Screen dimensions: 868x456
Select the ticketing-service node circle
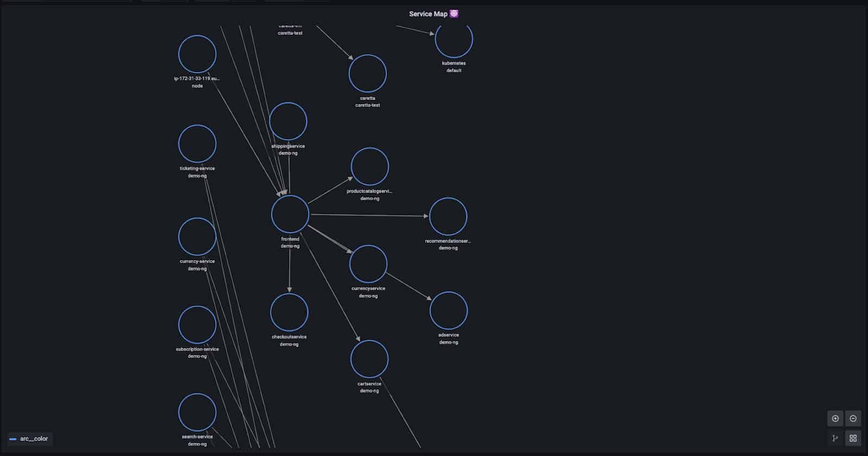197,144
